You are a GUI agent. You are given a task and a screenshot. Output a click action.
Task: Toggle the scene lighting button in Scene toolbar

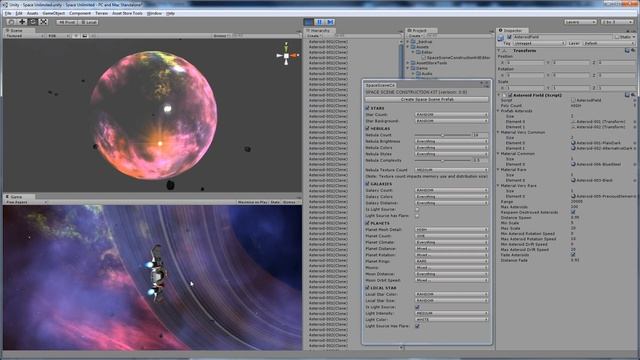click(76, 36)
